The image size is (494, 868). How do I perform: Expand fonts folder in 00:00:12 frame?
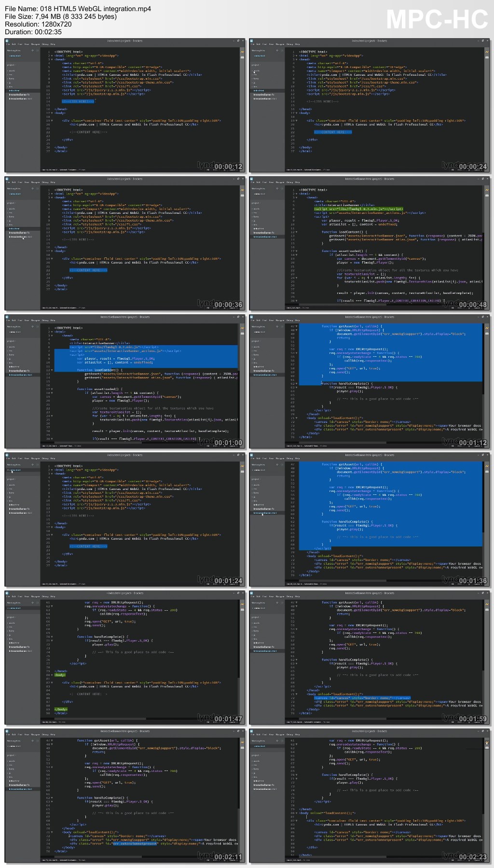click(x=12, y=79)
